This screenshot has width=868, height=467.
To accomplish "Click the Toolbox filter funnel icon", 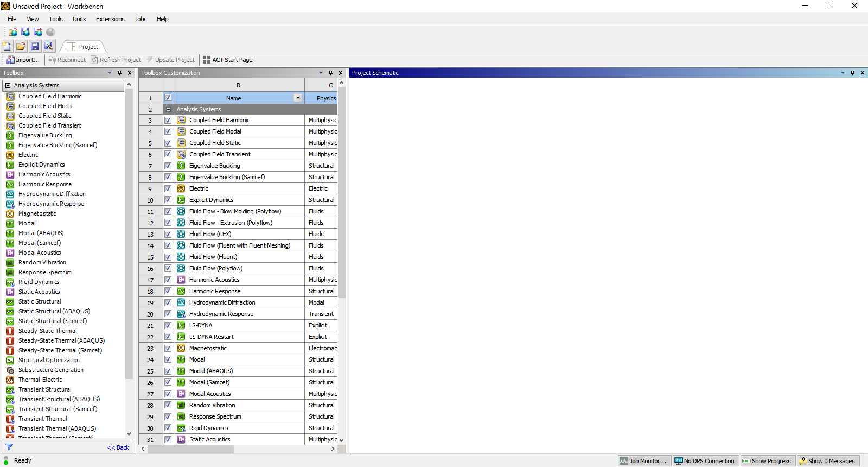I will tap(9, 447).
